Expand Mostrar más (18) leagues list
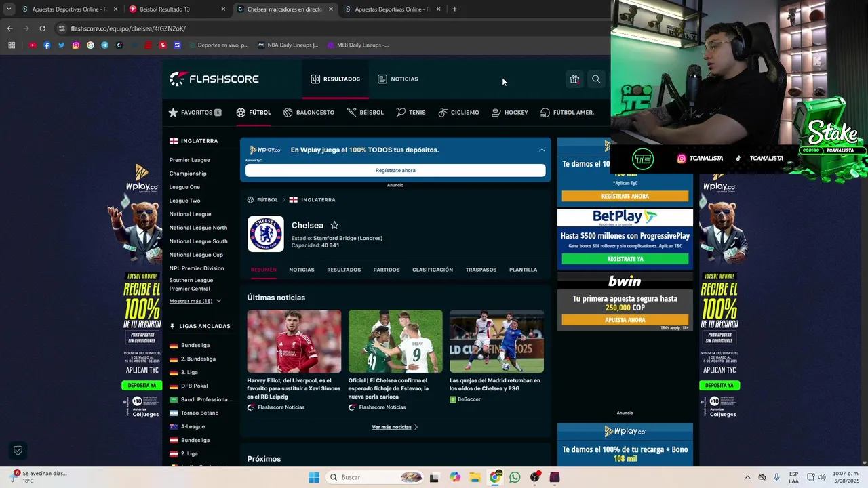Screen dimensions: 868x488 (x=195, y=301)
